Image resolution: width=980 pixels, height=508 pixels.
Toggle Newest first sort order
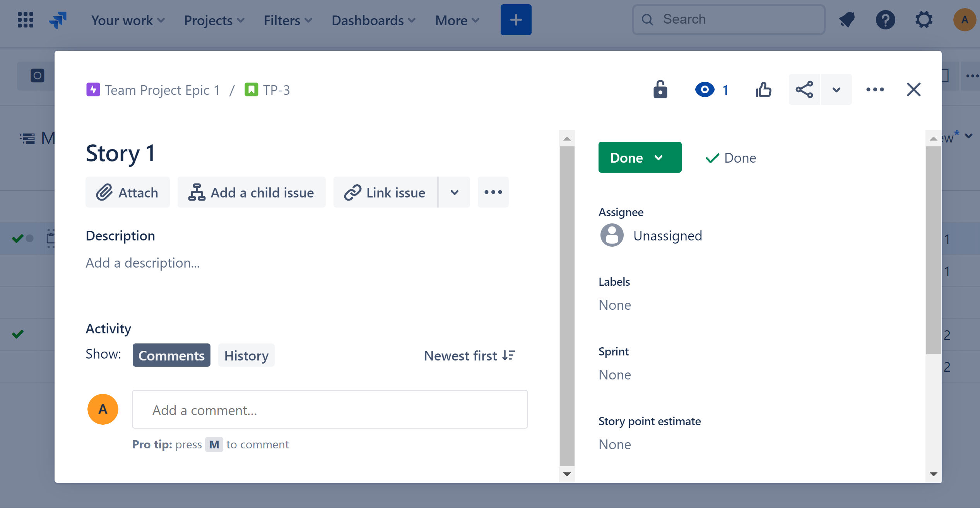469,355
